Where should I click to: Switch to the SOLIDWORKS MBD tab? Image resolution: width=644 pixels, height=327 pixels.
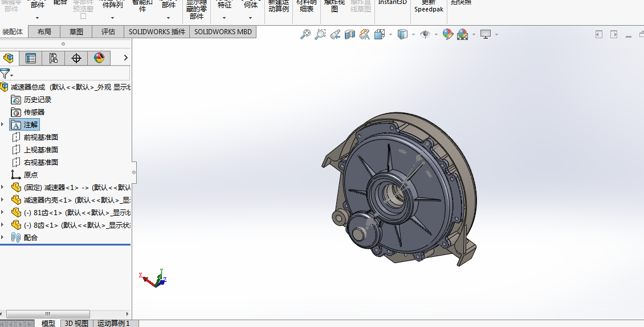click(223, 32)
